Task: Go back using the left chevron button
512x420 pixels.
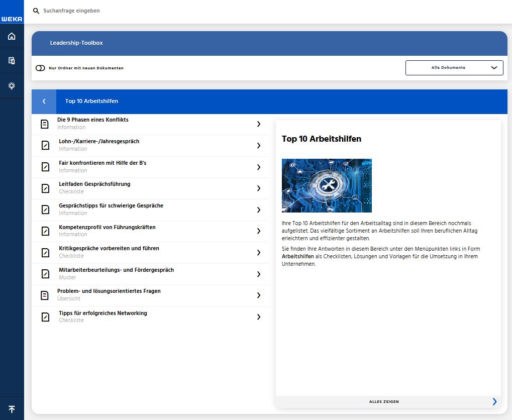Action: click(44, 101)
